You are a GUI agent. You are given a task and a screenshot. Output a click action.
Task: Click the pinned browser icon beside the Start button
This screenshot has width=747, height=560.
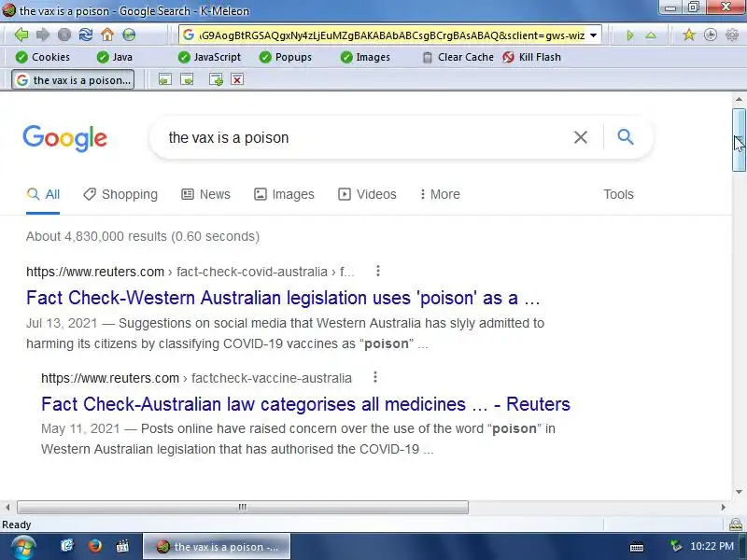(67, 546)
